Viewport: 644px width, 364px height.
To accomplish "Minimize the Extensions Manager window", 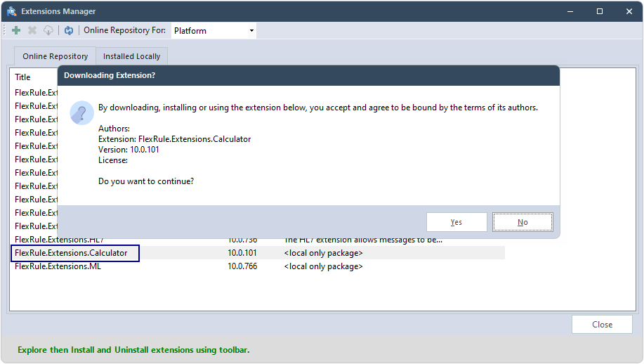I will 570,11.
